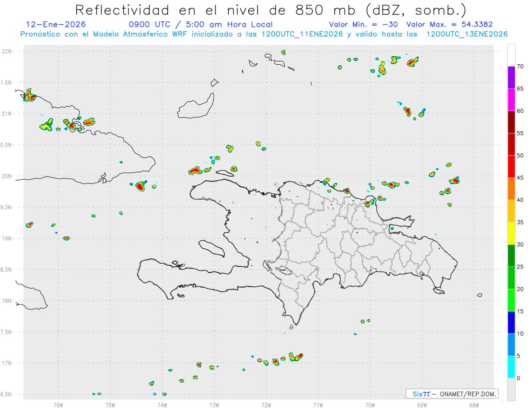Screen dimensions: 532x411
Task: Click the "73W" longitude axis label
Action: click(x=214, y=405)
